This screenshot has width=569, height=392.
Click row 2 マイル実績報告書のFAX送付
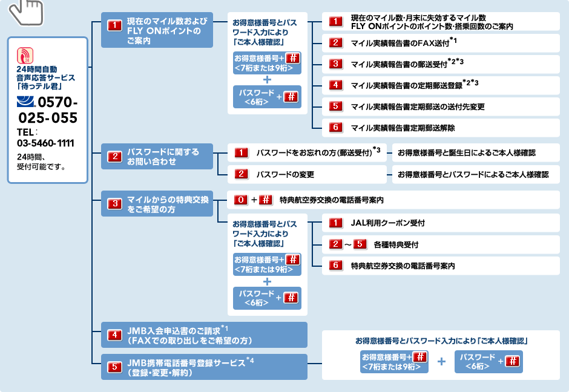tap(441, 43)
